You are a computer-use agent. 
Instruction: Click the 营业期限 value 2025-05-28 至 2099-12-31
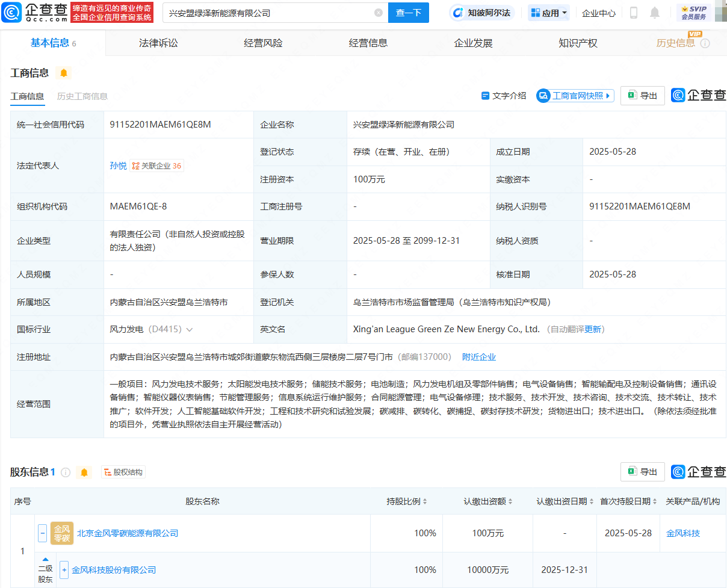(406, 241)
